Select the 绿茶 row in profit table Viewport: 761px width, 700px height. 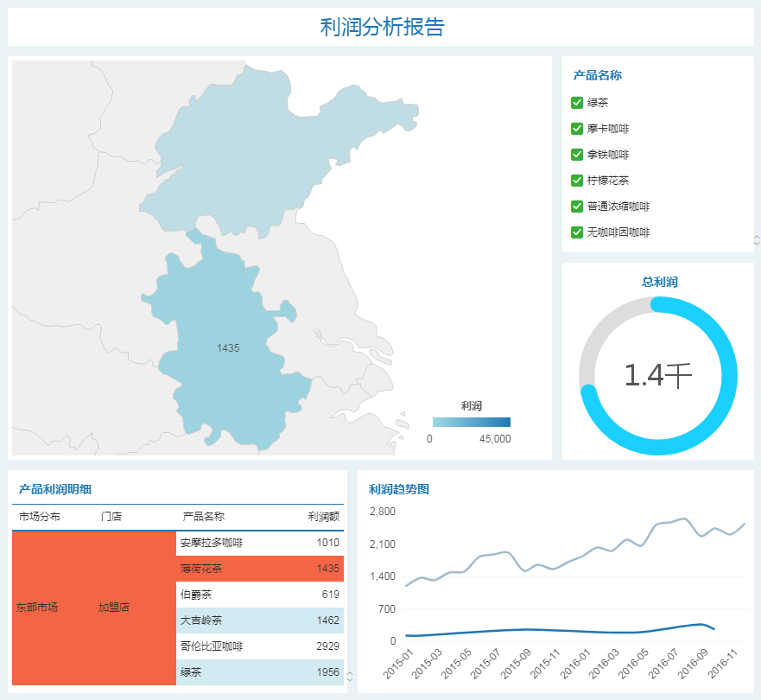(260, 672)
